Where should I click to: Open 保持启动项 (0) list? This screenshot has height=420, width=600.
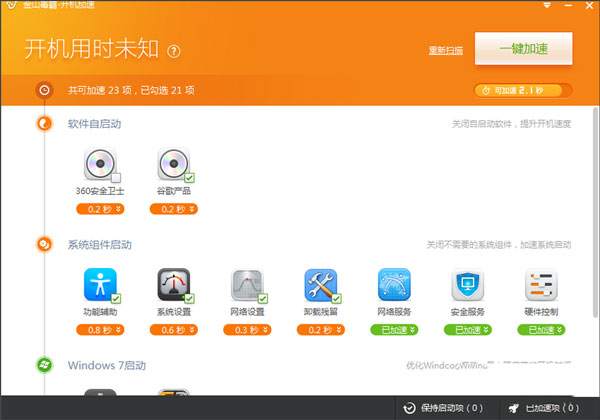click(x=443, y=408)
